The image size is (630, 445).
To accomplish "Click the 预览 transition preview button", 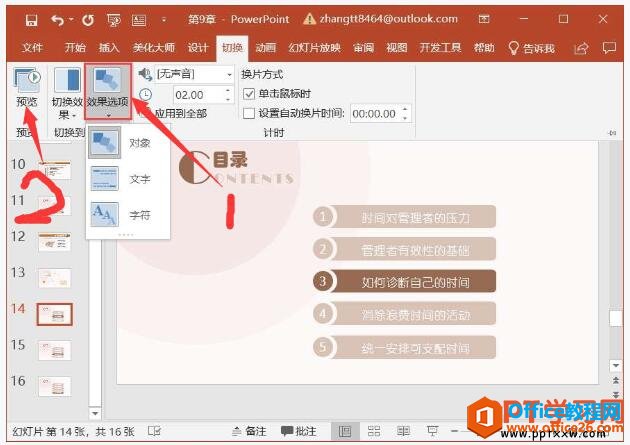I will pos(27,88).
